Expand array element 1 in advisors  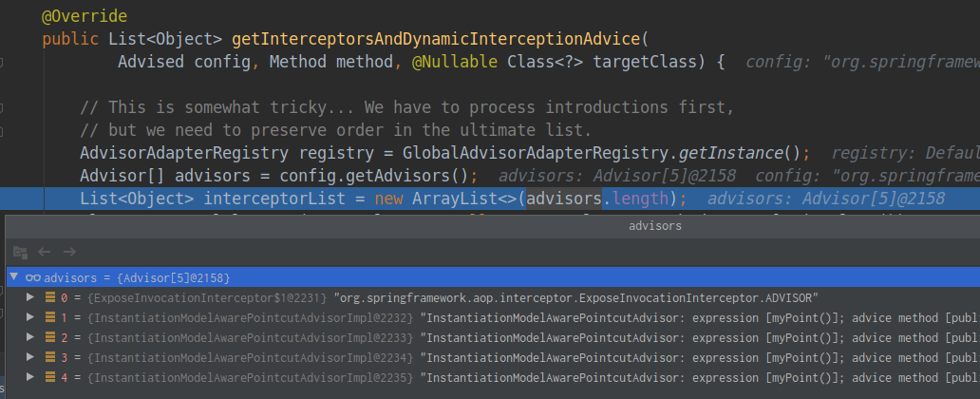click(31, 317)
